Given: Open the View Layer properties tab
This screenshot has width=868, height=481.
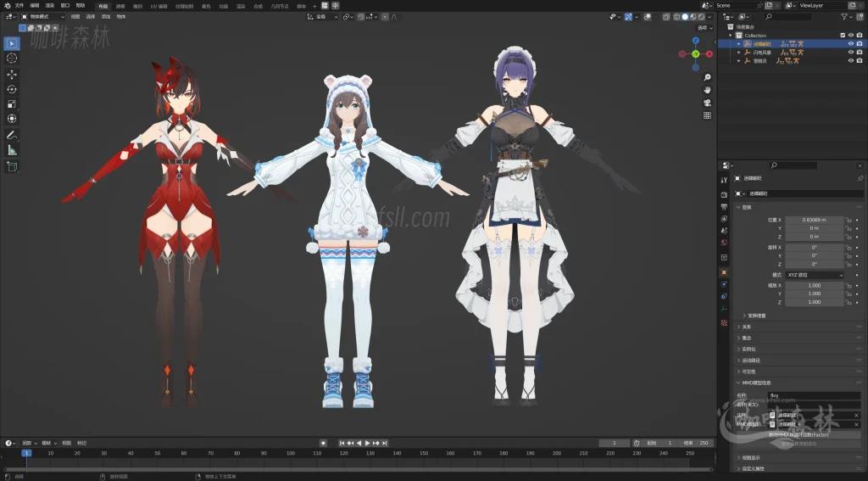Looking at the screenshot, I should (724, 218).
